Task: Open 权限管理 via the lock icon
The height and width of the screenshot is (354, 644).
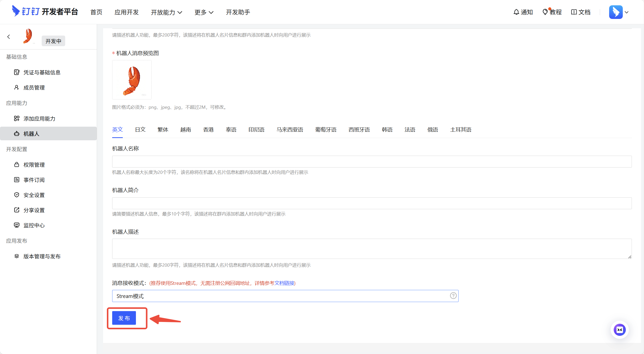Action: [17, 165]
